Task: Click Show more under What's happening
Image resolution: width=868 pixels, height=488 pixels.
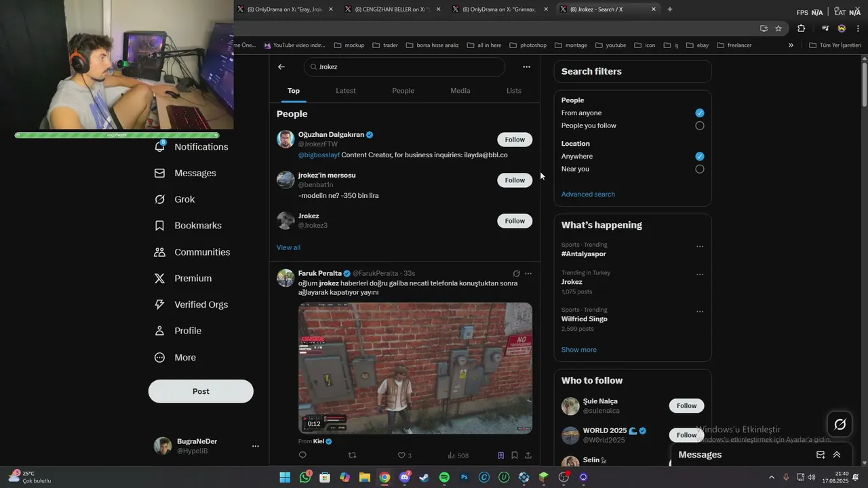Action: [579, 350]
